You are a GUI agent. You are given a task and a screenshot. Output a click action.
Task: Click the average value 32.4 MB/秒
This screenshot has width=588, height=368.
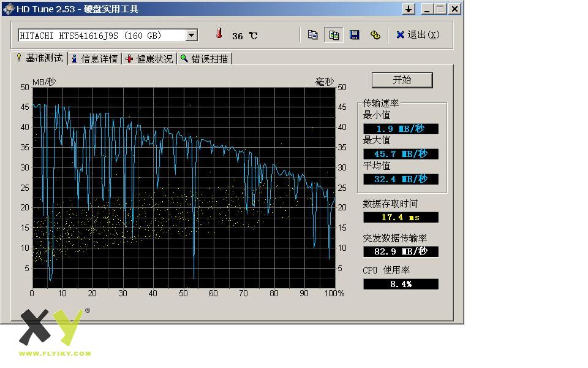(x=401, y=179)
